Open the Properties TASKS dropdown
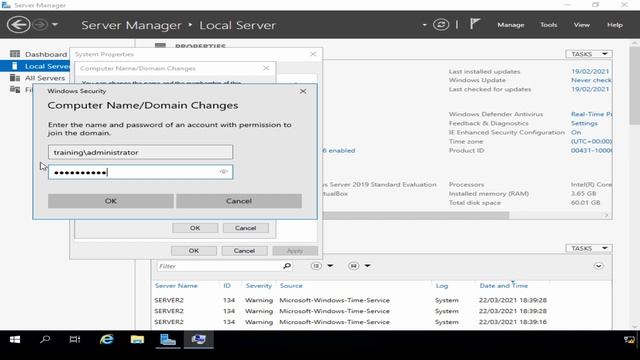The image size is (640, 360). [x=589, y=54]
